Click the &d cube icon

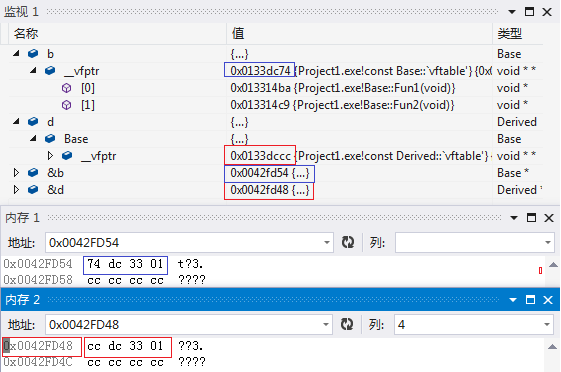[x=33, y=190]
